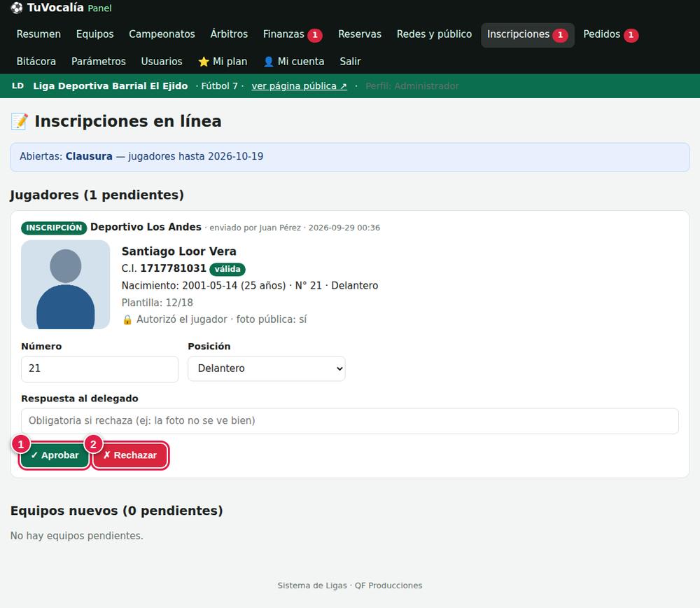Image resolution: width=700 pixels, height=608 pixels.
Task: Open the Reservas section
Action: tap(359, 34)
